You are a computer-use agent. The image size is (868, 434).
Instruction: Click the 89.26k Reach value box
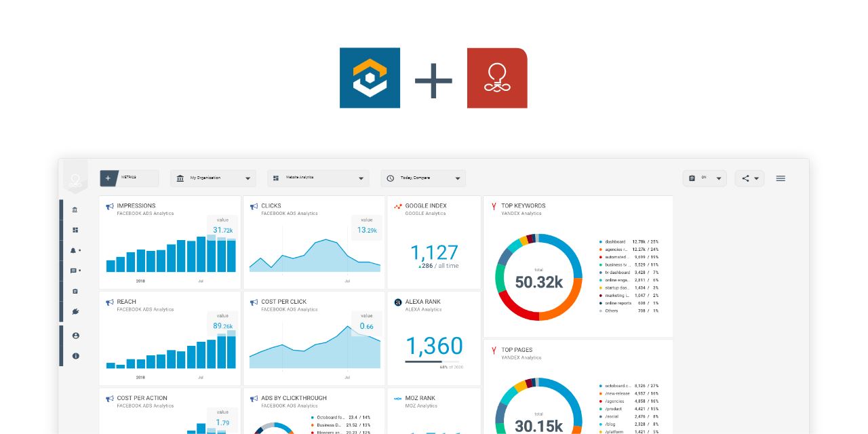point(222,322)
